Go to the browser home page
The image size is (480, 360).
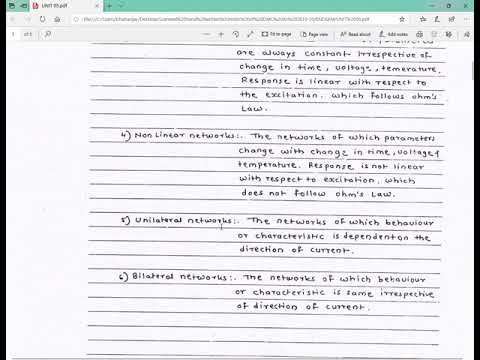[x=57, y=19]
